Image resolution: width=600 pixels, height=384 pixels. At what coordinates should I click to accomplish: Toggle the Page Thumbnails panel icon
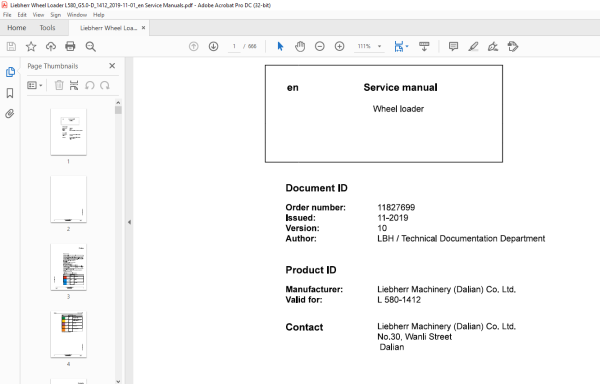pyautogui.click(x=10, y=72)
